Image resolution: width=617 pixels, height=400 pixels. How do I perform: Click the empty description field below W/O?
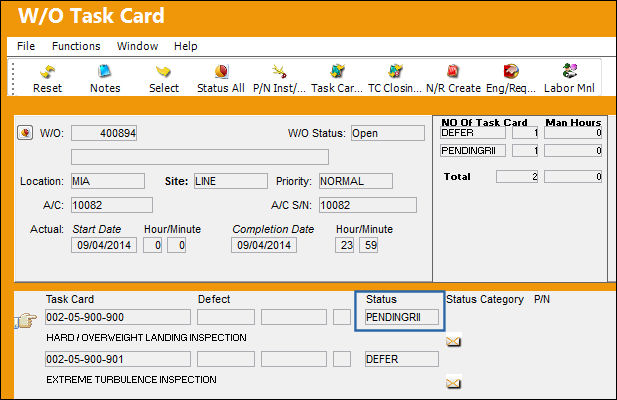(200, 157)
